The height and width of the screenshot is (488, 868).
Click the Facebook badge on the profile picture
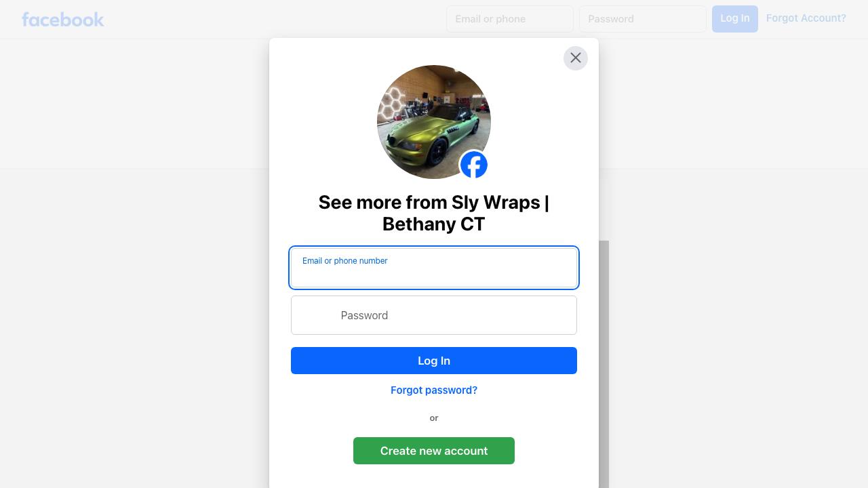click(x=473, y=165)
